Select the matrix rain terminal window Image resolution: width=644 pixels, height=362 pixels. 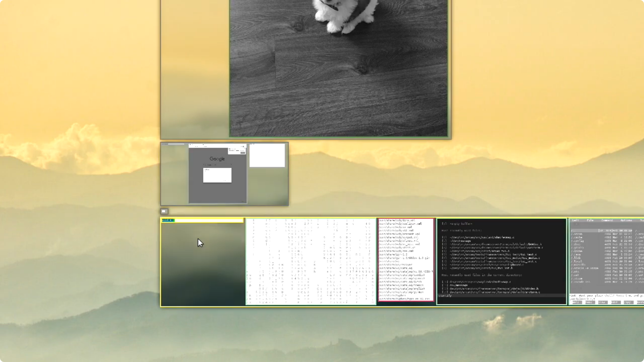point(311,262)
